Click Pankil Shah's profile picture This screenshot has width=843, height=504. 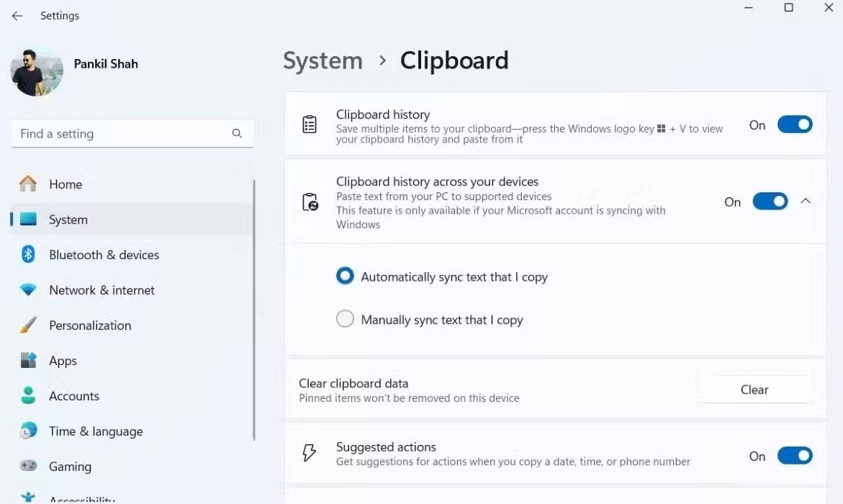coord(36,71)
